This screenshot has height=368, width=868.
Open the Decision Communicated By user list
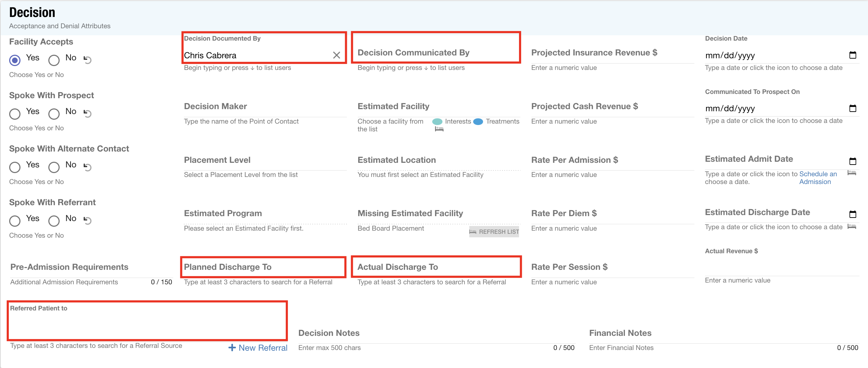coord(436,53)
